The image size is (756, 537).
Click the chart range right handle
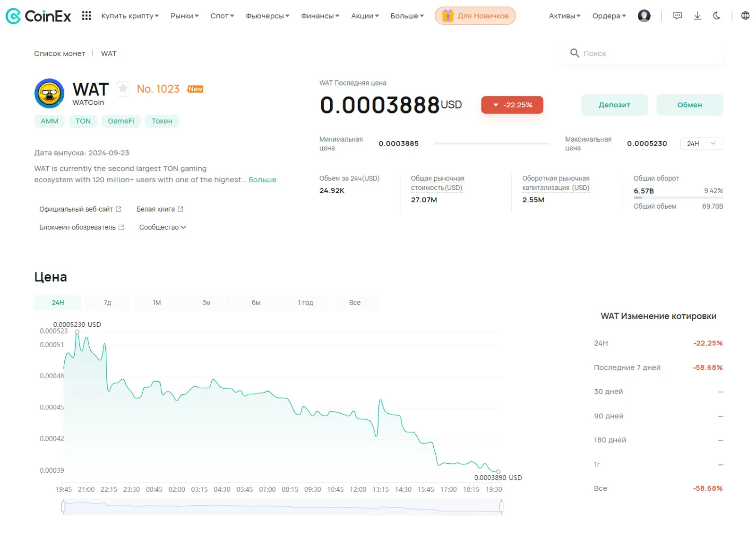(501, 507)
